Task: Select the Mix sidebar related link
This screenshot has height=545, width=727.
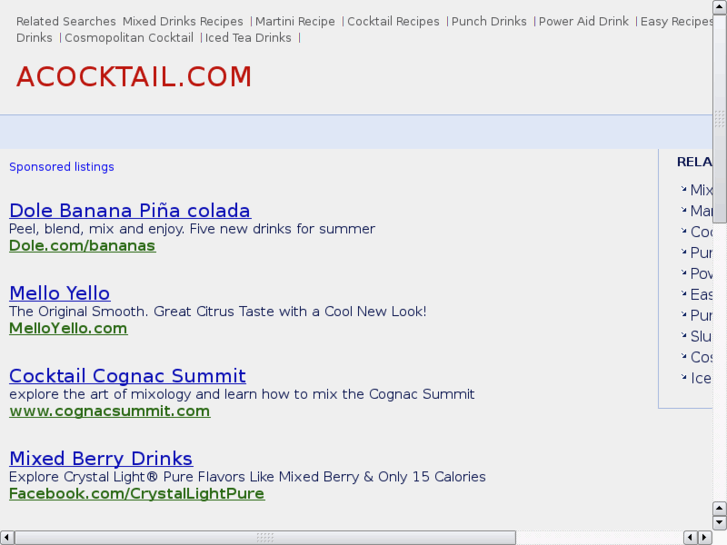Action: coord(701,190)
